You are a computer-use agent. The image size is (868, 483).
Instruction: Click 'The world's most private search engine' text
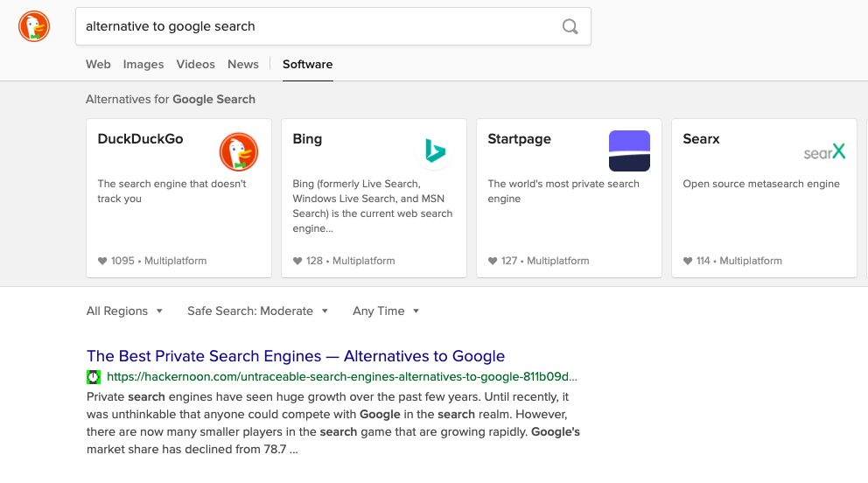coord(563,191)
